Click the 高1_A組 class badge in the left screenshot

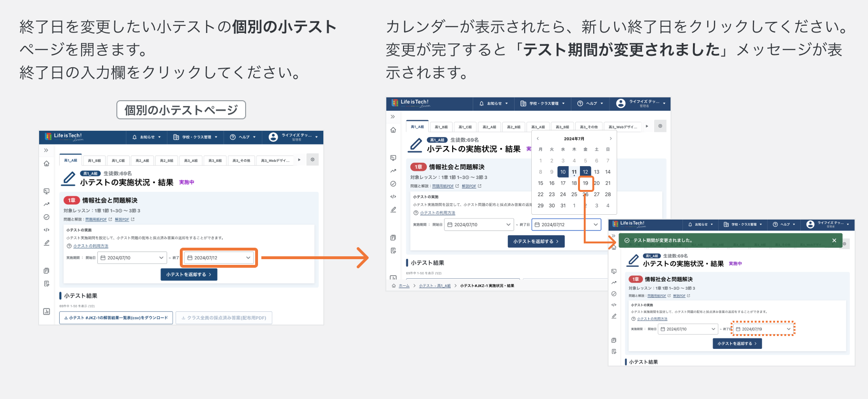click(90, 174)
